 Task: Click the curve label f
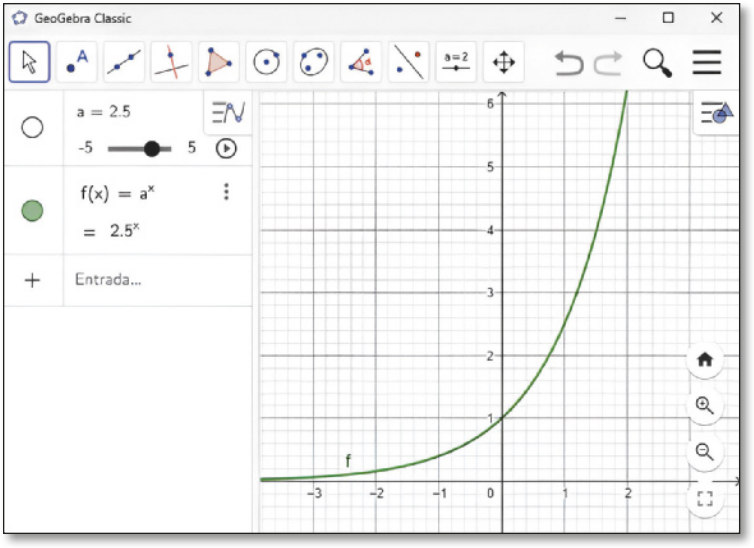click(348, 461)
